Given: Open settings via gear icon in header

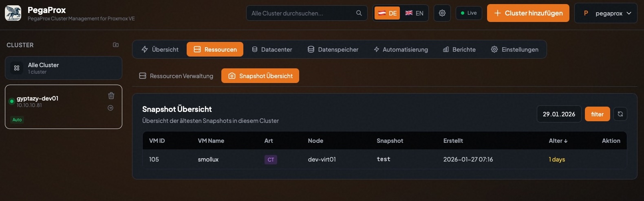Looking at the screenshot, I should pyautogui.click(x=442, y=13).
